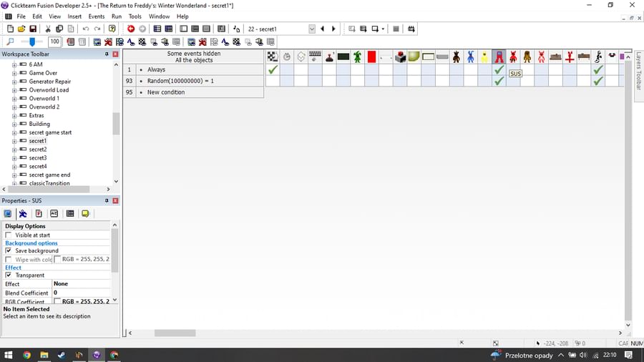The width and height of the screenshot is (644, 362).
Task: Open the Storyboard editor icon
Action: [x=157, y=29]
